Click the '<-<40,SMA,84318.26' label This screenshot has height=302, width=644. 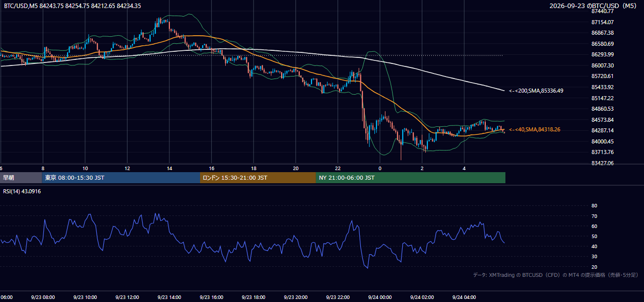(535, 130)
